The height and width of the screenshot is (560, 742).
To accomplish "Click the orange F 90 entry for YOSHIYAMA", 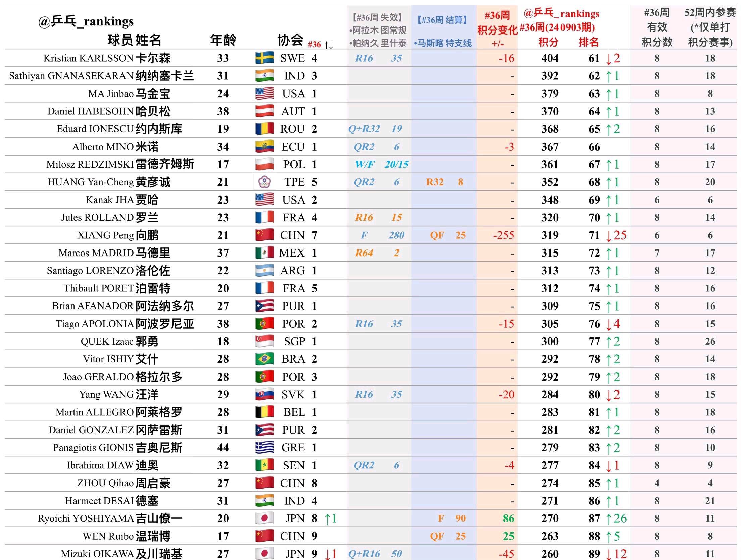I will point(452,518).
